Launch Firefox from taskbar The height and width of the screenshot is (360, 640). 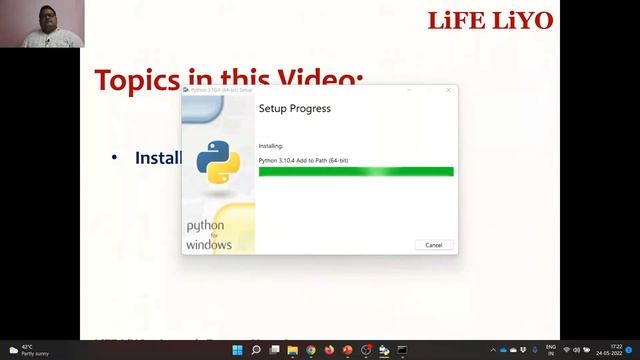tap(329, 350)
